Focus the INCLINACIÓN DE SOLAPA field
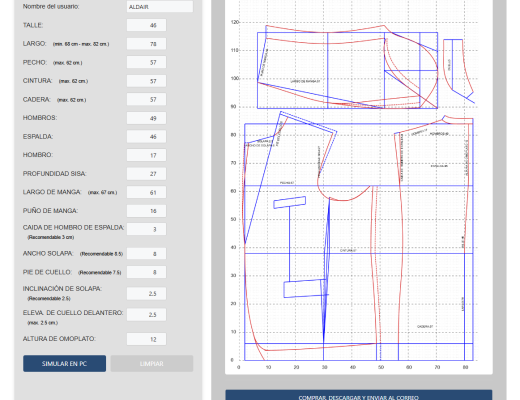 [146, 294]
